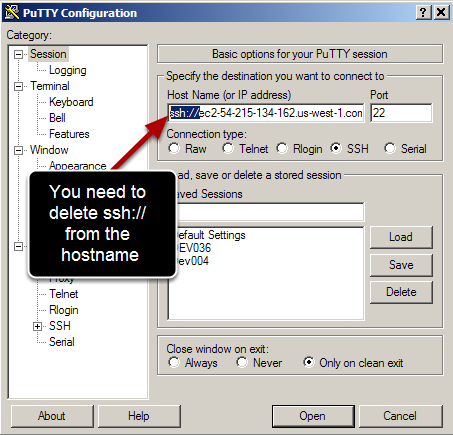The image size is (453, 435).
Task: Click in the Port field showing 22
Action: pos(401,113)
